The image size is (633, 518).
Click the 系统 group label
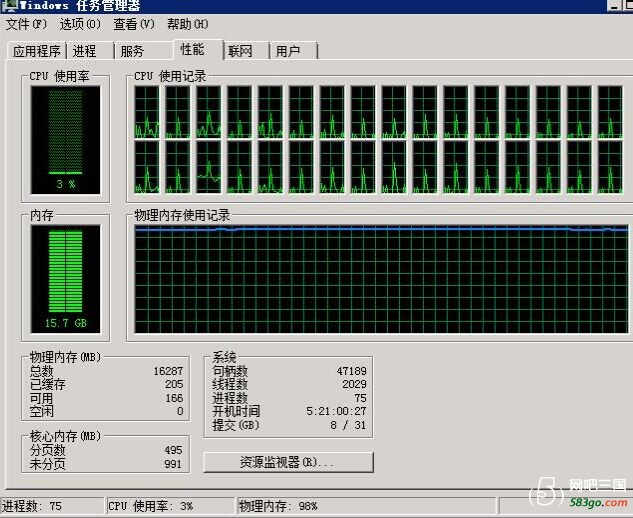(224, 357)
